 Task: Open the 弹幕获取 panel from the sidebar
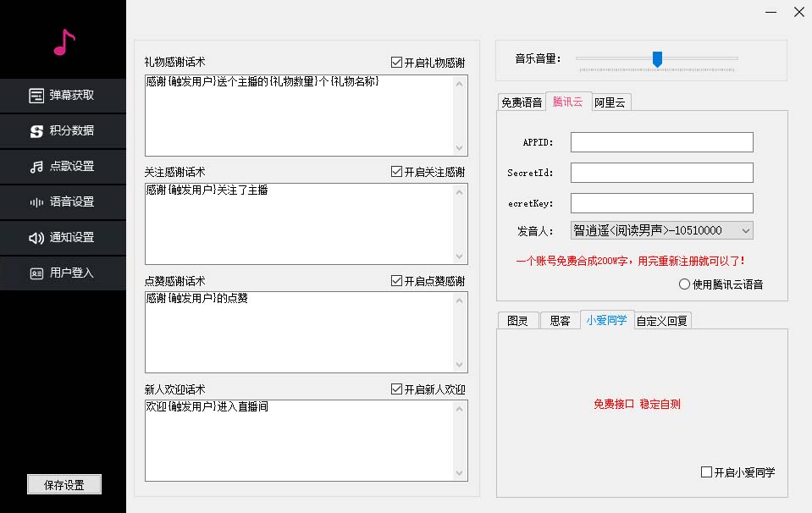click(64, 96)
